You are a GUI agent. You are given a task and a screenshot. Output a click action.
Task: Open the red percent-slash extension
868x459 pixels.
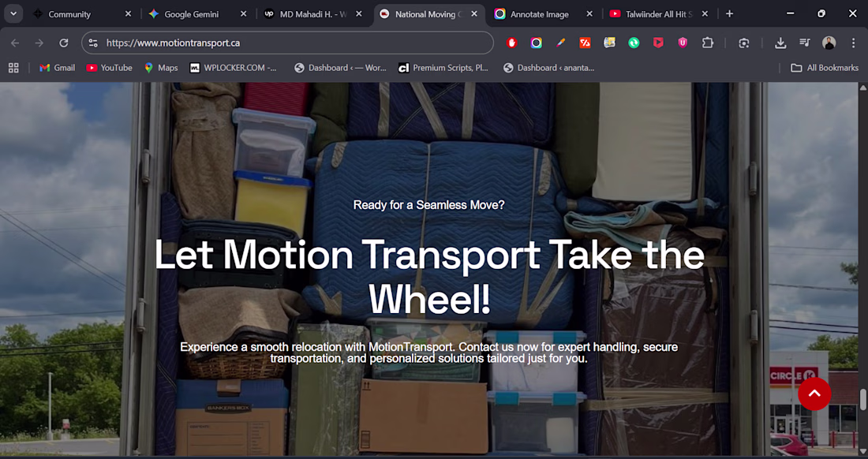586,43
